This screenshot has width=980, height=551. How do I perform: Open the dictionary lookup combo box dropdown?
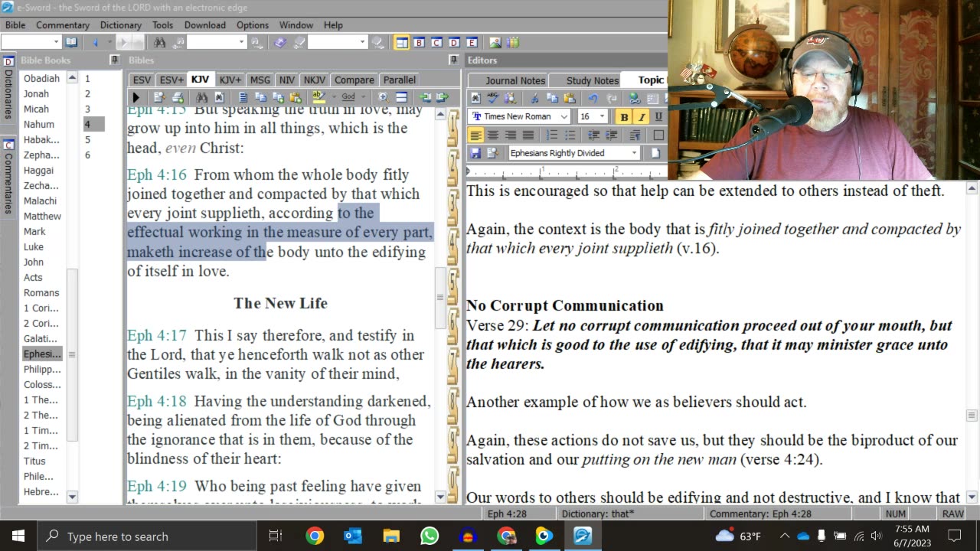pyautogui.click(x=362, y=42)
